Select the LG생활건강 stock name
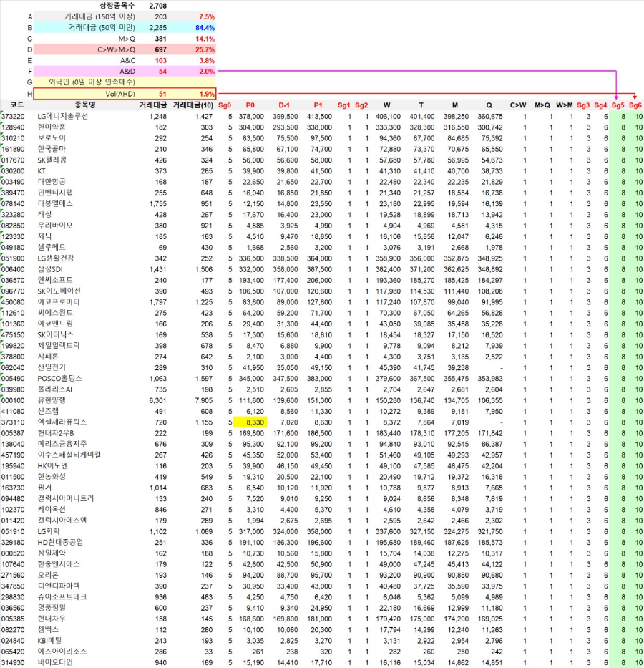 point(55,258)
